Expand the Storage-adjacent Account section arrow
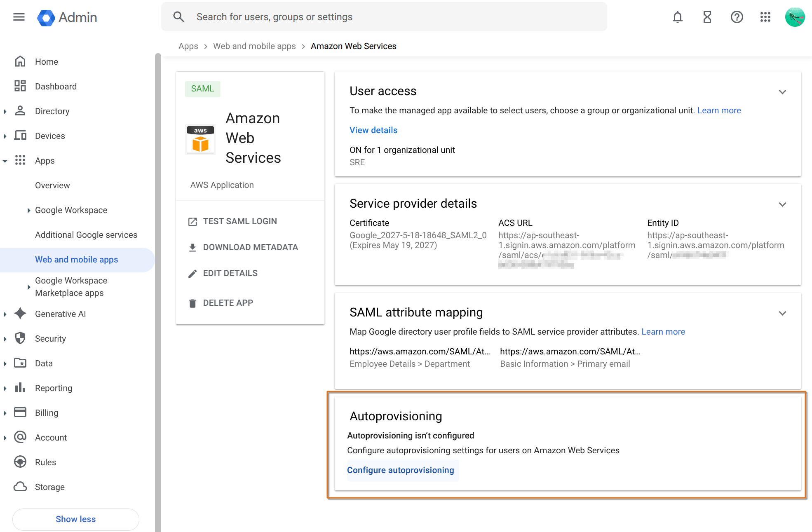Viewport: 812px width, 532px height. coord(5,438)
